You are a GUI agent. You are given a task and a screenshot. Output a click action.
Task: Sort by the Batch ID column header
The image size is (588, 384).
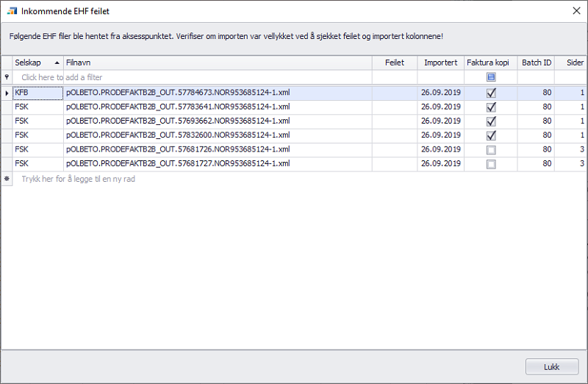tap(536, 63)
